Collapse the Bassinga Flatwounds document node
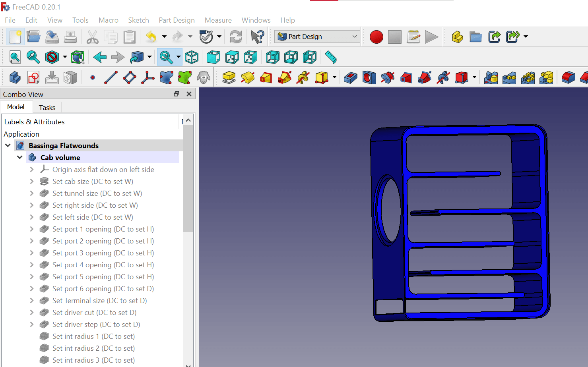Screen dimensions: 588x367 click(8, 146)
